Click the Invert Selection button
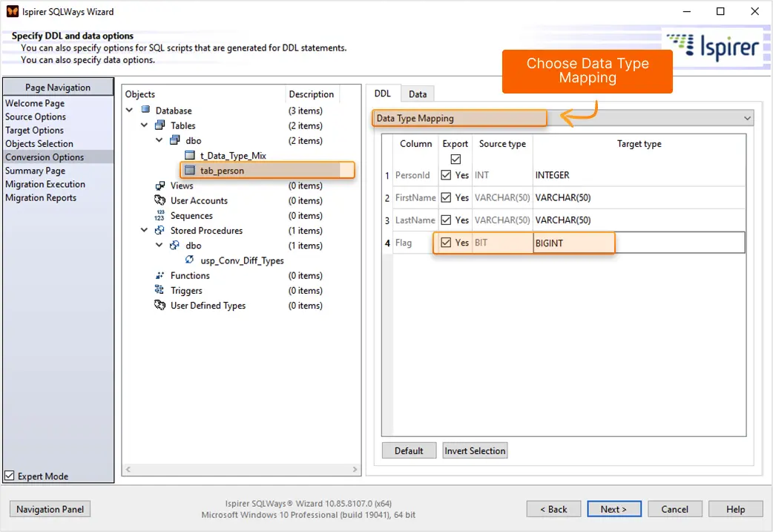This screenshot has height=532, width=773. point(475,450)
